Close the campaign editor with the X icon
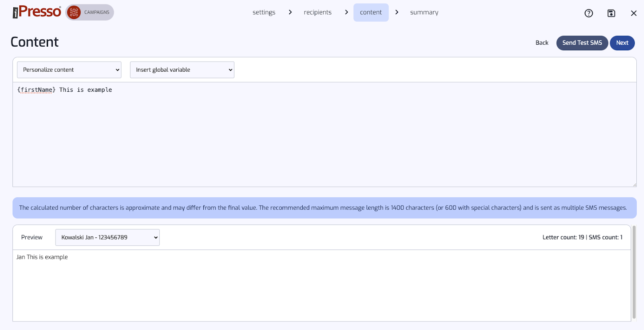This screenshot has height=330, width=644. click(x=634, y=13)
